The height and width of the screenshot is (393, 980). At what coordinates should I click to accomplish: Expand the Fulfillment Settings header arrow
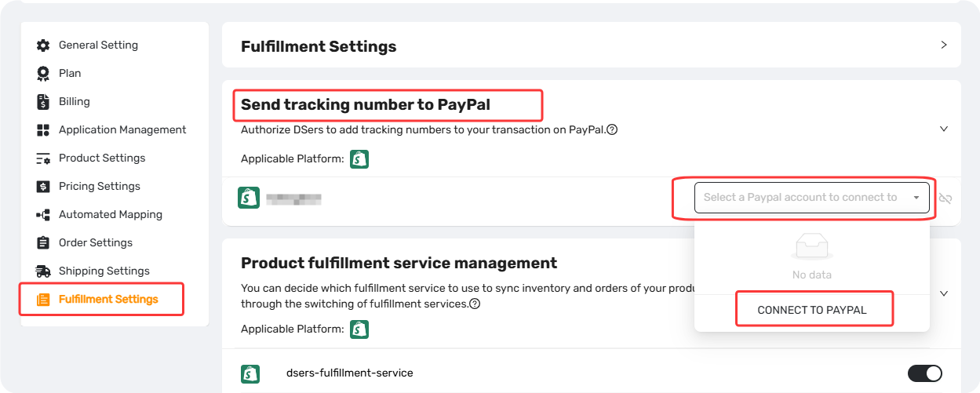944,45
